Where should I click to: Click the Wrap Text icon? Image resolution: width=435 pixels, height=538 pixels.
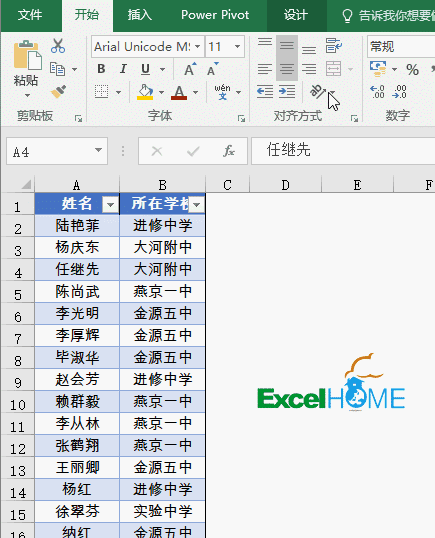[x=333, y=46]
